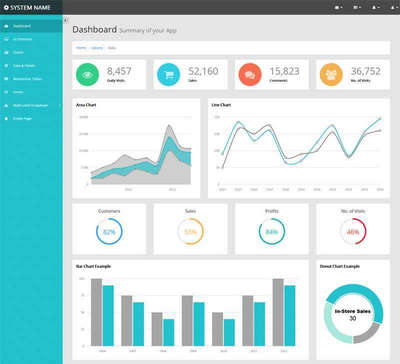Click the Dashboard icon in the sidebar
Image resolution: width=400 pixels, height=364 pixels.
[6, 26]
